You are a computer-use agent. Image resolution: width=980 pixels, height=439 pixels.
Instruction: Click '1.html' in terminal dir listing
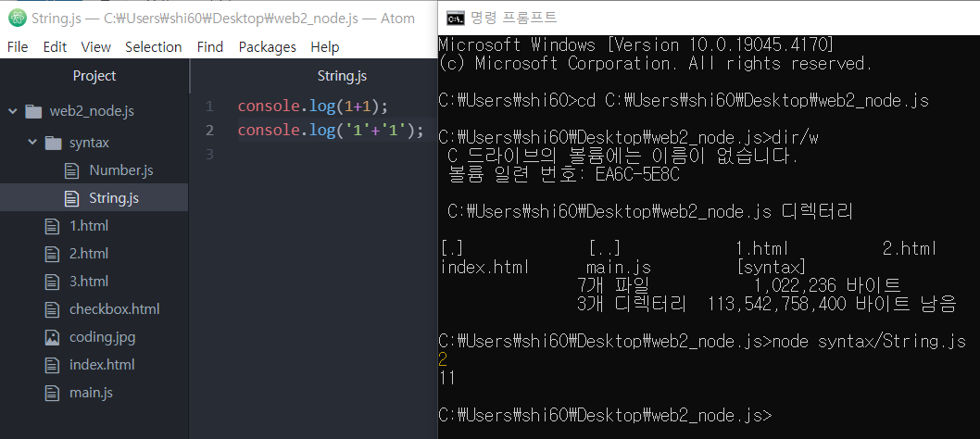coord(762,249)
